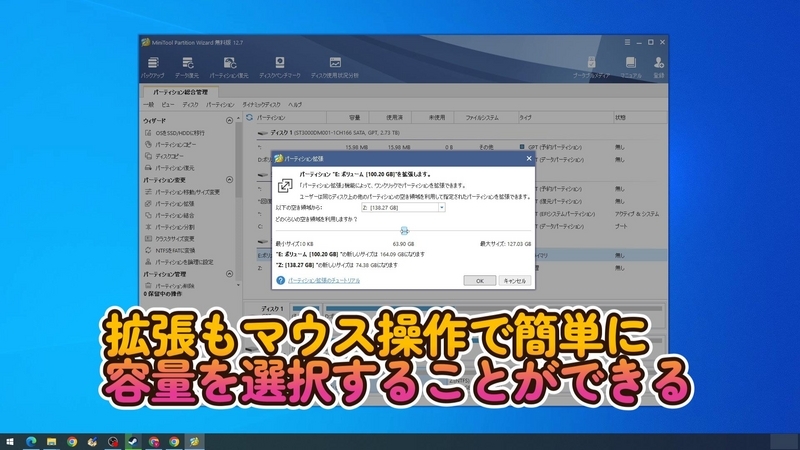Open ディスク使用状況分析 space analyzer
This screenshot has width=800, height=450.
click(x=335, y=67)
